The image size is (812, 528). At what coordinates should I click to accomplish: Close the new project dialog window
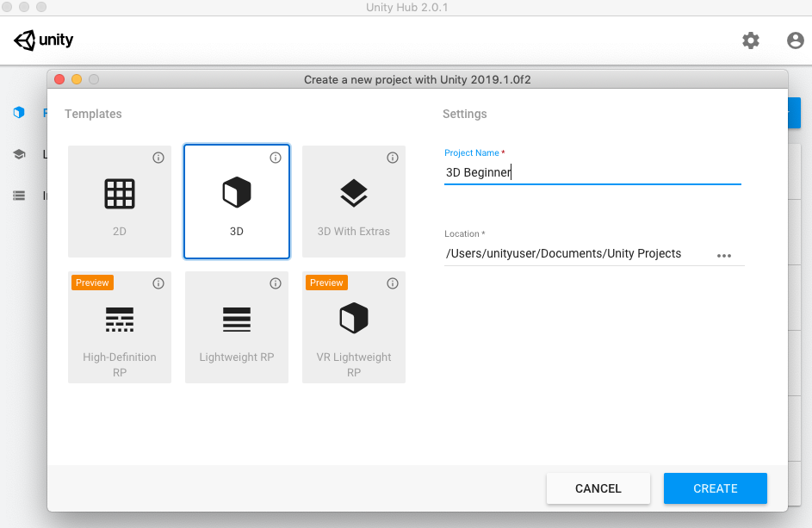[x=59, y=79]
